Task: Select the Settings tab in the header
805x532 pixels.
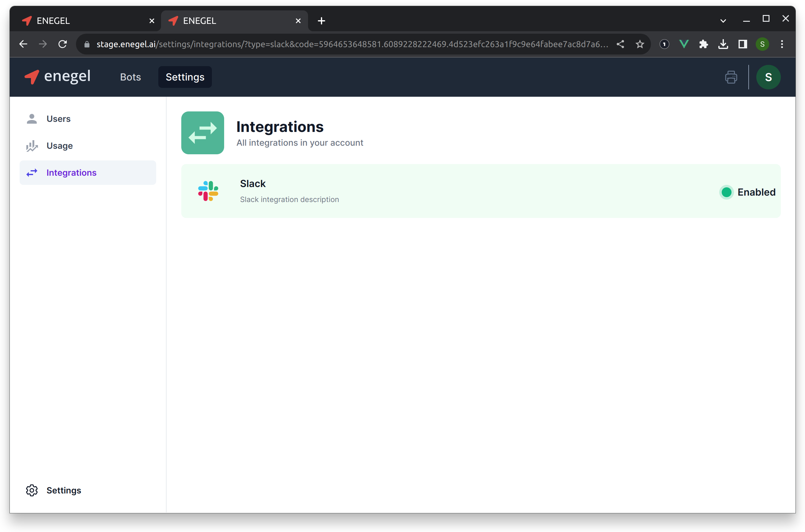Action: (x=185, y=77)
